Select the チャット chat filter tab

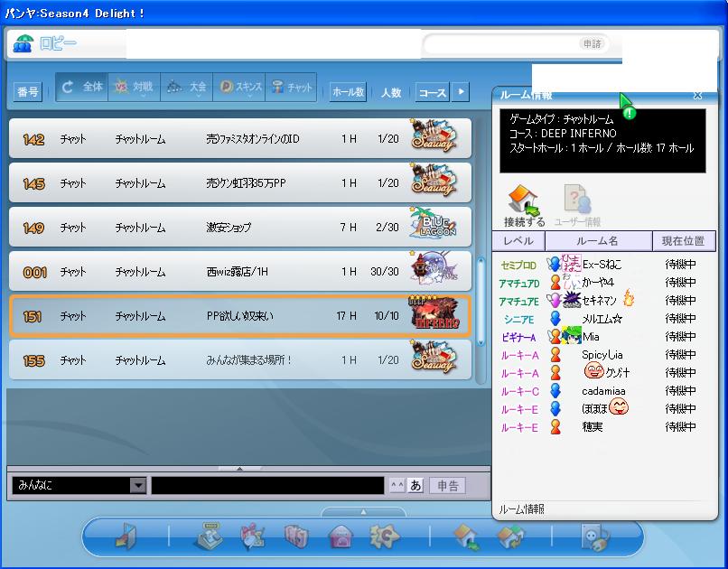click(291, 87)
